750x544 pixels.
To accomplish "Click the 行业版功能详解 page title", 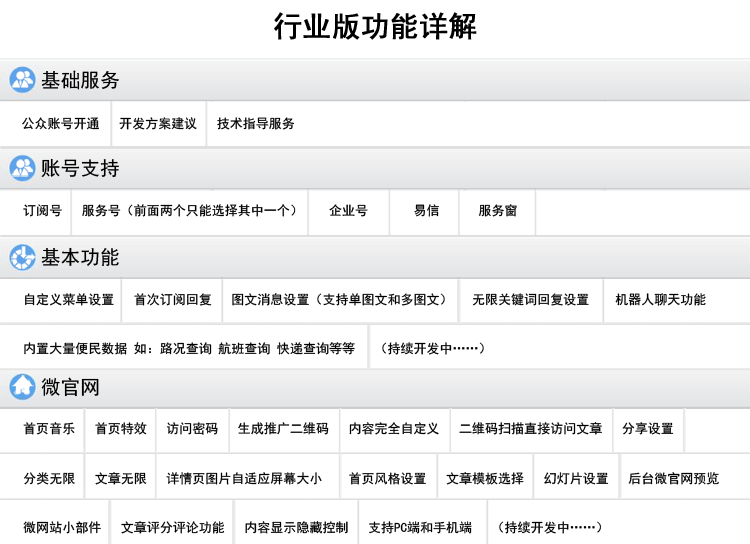I will pos(375,27).
